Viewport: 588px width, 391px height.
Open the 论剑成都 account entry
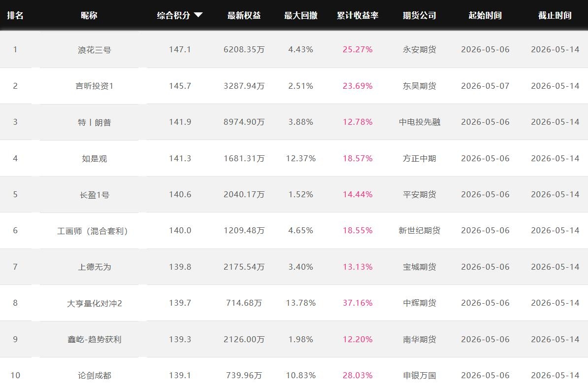(x=95, y=376)
